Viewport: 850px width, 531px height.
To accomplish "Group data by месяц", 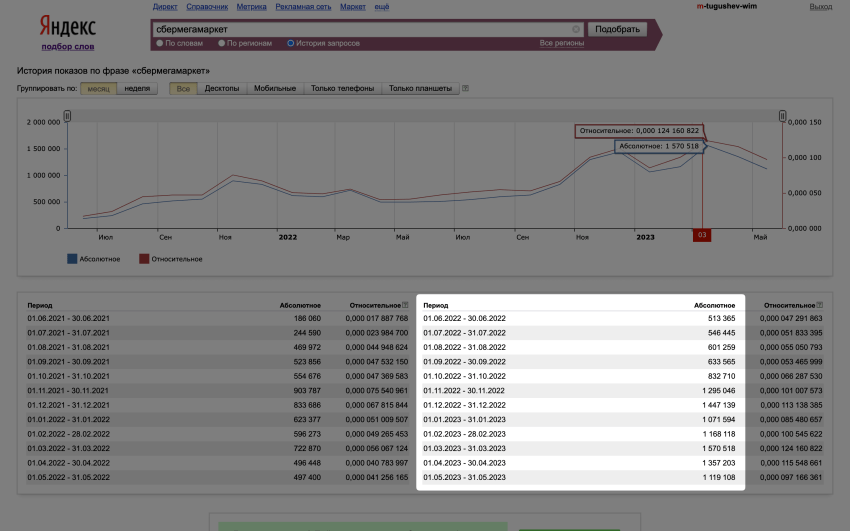I will 99,88.
